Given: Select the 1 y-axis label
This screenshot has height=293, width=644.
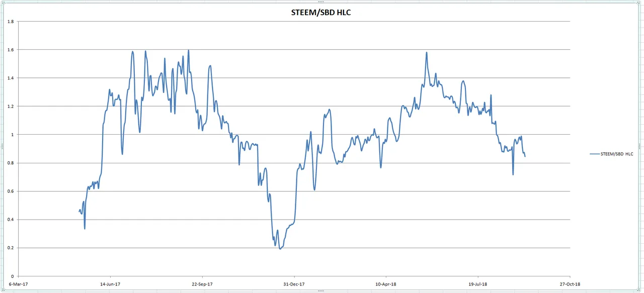Looking at the screenshot, I should pos(13,135).
